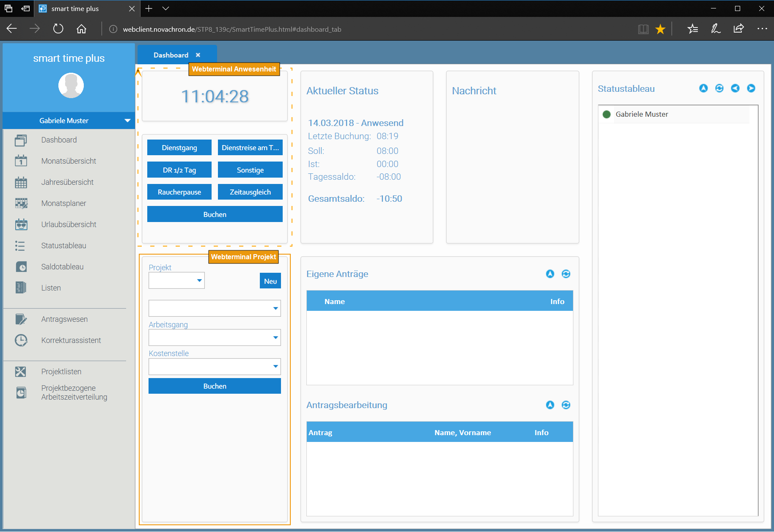Click the Sonstige button
This screenshot has width=774, height=532.
click(250, 170)
